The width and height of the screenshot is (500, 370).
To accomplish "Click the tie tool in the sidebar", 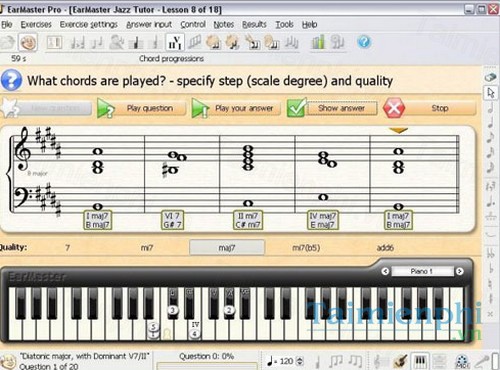I will tap(491, 235).
